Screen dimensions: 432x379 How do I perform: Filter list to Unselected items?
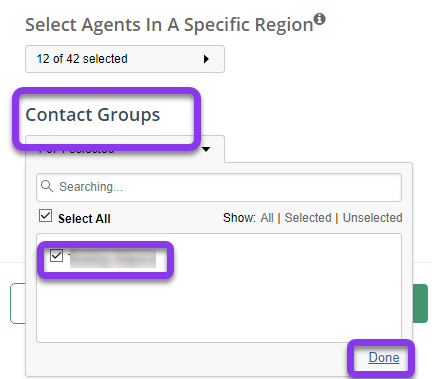pos(372,218)
